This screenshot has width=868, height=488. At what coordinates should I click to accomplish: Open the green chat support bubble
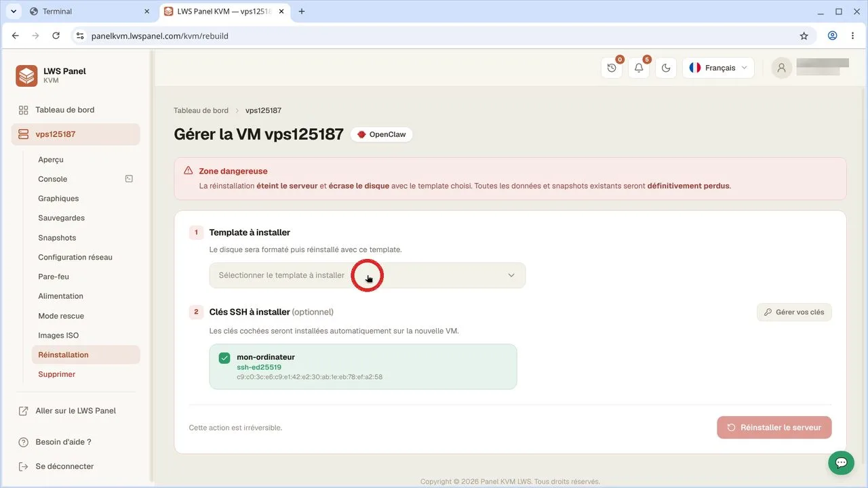pyautogui.click(x=841, y=462)
